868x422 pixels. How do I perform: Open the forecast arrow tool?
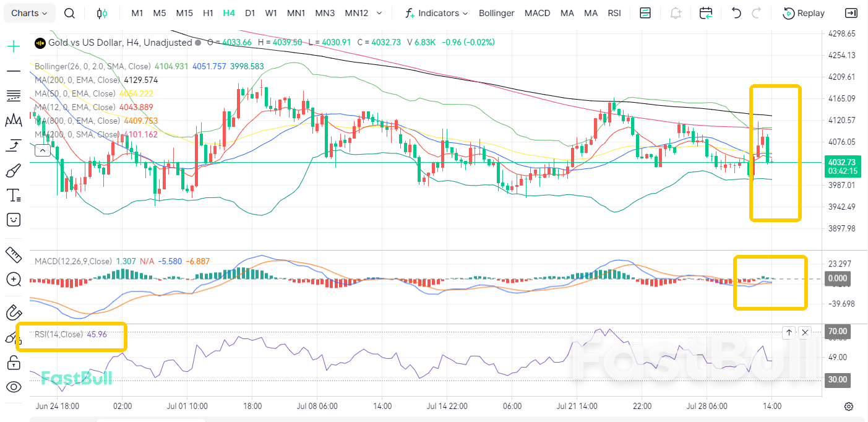pyautogui.click(x=14, y=145)
